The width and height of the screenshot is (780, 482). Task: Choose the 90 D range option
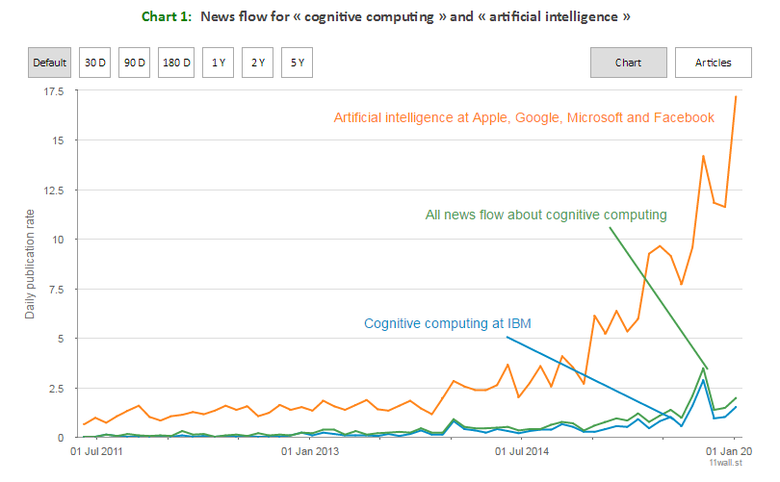tap(135, 62)
